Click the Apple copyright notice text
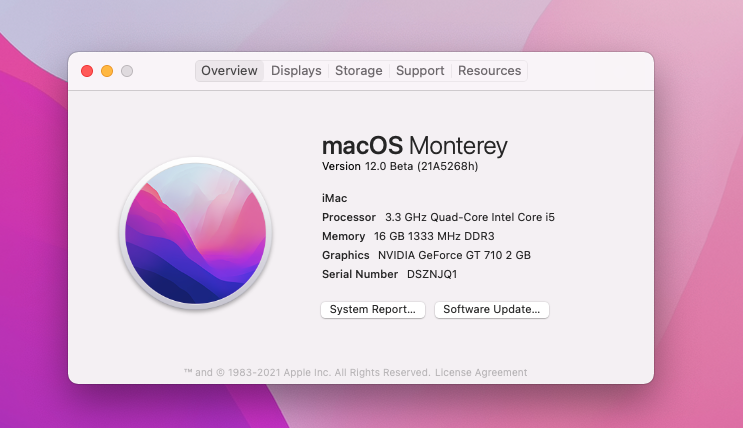The image size is (743, 428). click(307, 373)
